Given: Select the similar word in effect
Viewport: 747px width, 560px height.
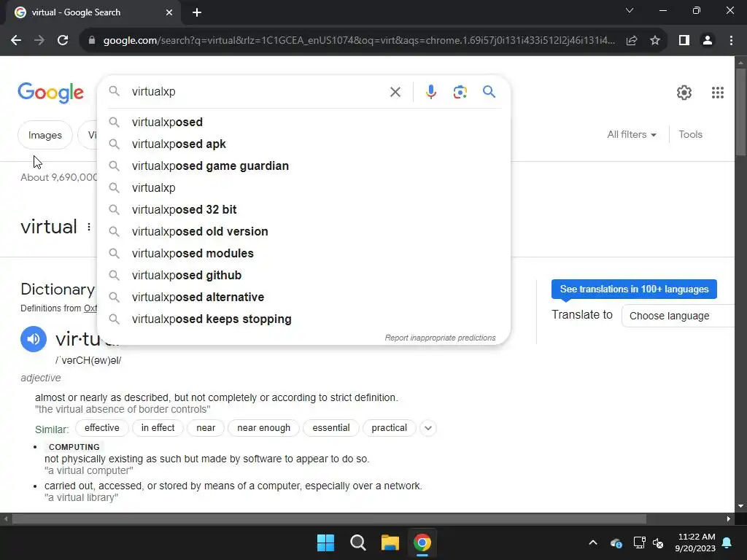Looking at the screenshot, I should [158, 428].
